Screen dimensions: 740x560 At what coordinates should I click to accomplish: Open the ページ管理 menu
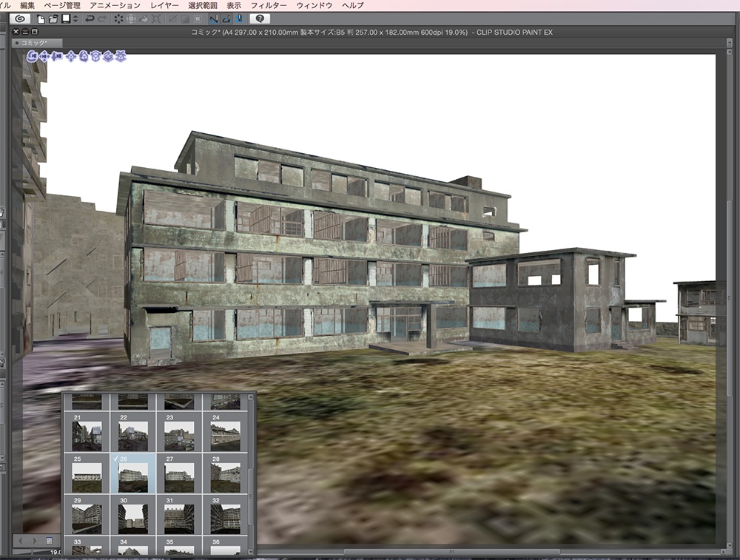click(62, 5)
